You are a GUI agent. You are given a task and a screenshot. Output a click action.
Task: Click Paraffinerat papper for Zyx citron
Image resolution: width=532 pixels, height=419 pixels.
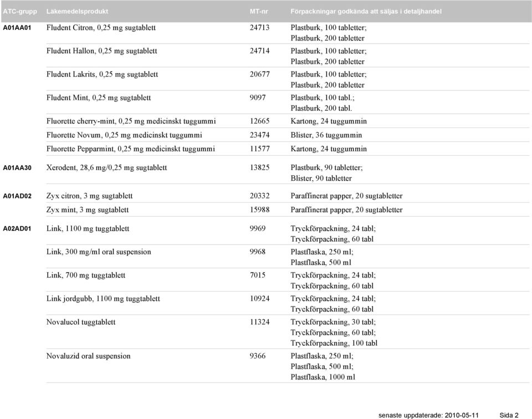(346, 196)
